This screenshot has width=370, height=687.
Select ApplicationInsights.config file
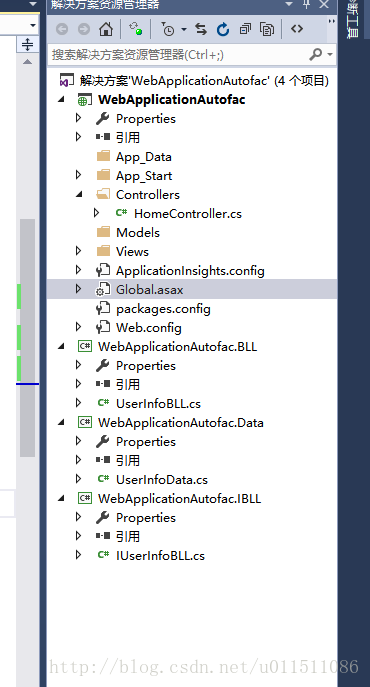click(x=190, y=271)
